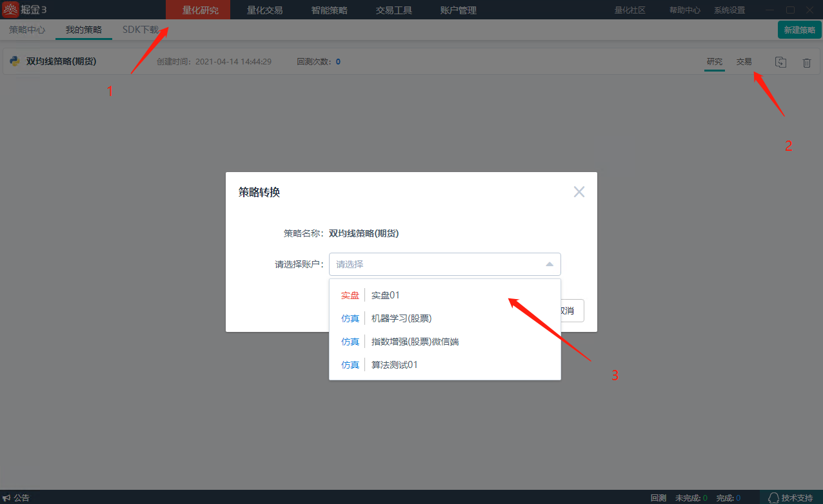Open the 量化交易 menu tab
The height and width of the screenshot is (504, 823).
click(264, 10)
